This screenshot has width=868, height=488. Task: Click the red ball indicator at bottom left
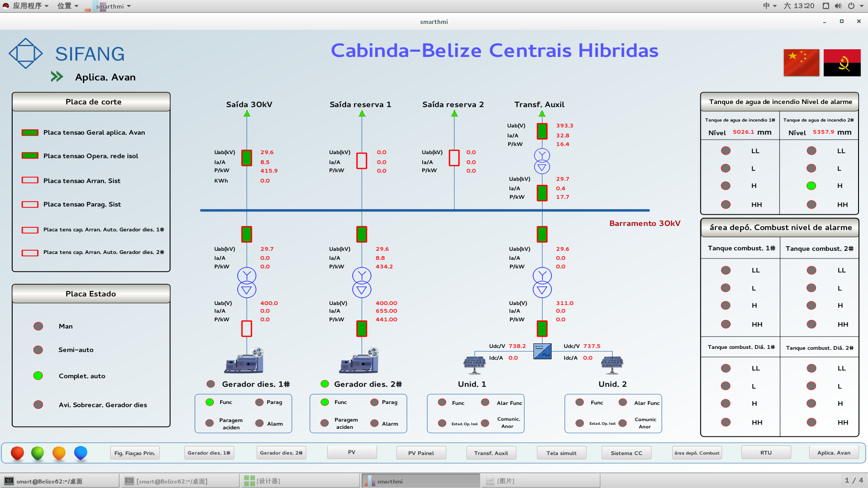click(x=17, y=453)
